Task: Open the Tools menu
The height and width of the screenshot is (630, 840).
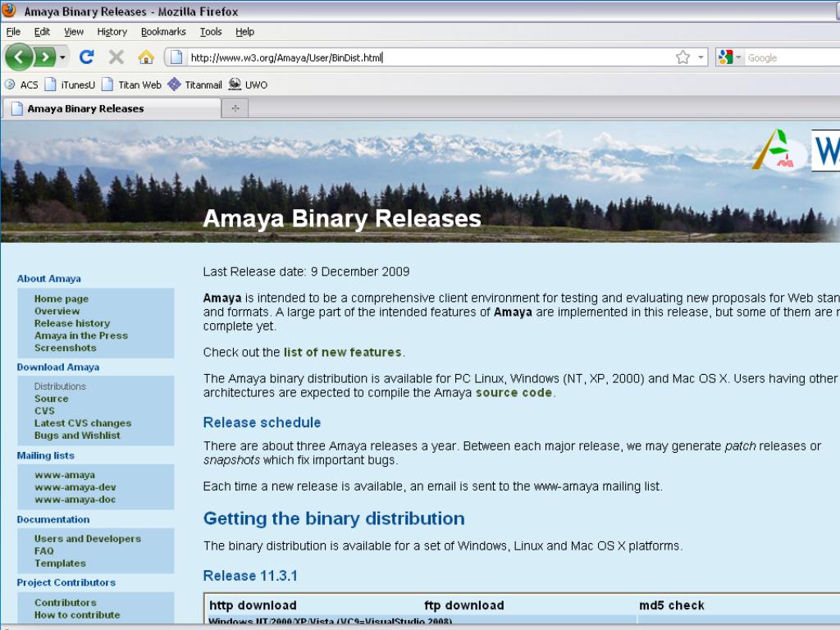Action: 211,32
